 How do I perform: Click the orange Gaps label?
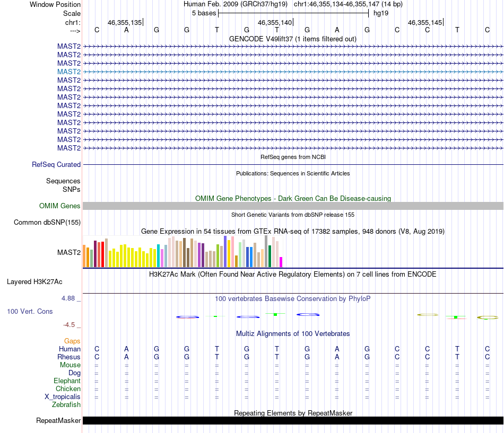pyautogui.click(x=72, y=341)
